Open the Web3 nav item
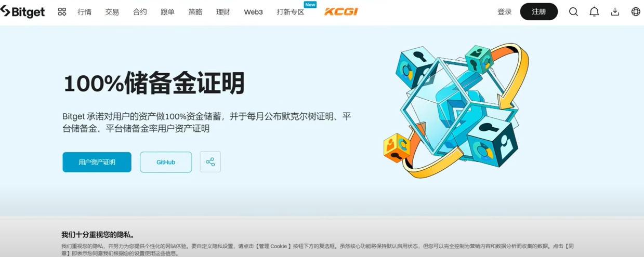Image resolution: width=644 pixels, height=257 pixels. pyautogui.click(x=253, y=12)
